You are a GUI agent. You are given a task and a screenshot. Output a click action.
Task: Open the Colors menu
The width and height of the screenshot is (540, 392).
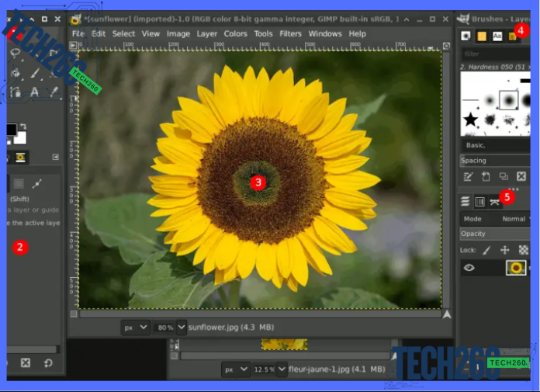tap(235, 33)
